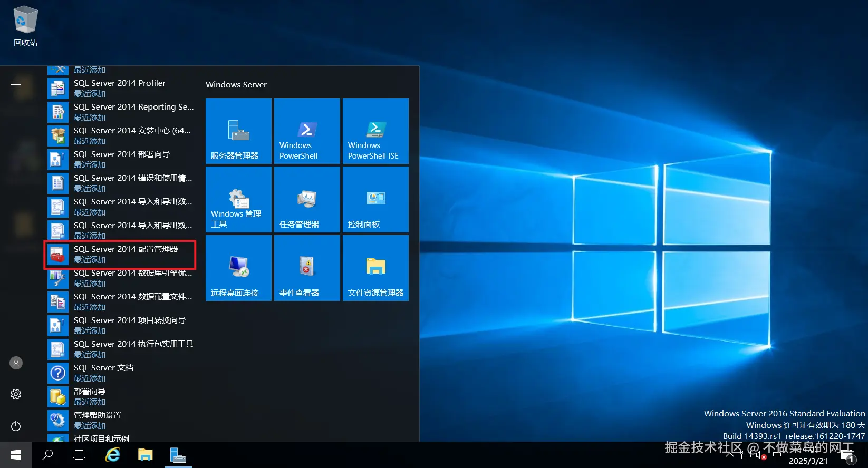The image size is (868, 468).
Task: Open Settings gear in Start menu
Action: pyautogui.click(x=16, y=394)
